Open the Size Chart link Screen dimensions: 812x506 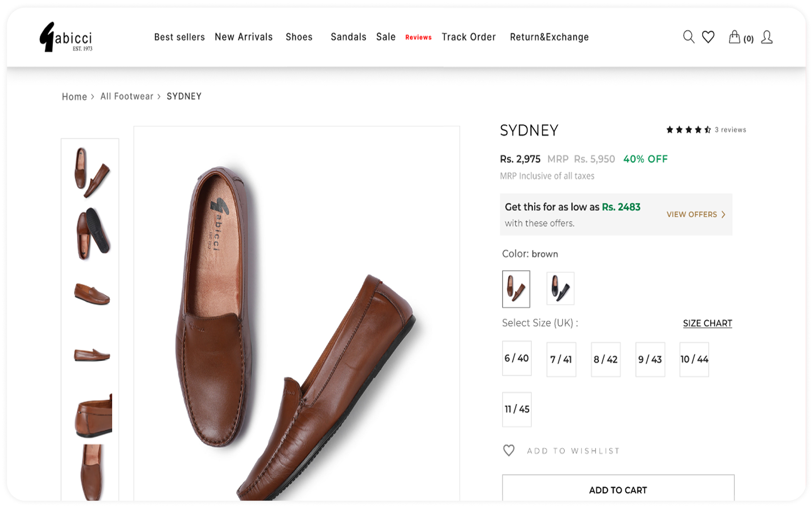pos(707,323)
